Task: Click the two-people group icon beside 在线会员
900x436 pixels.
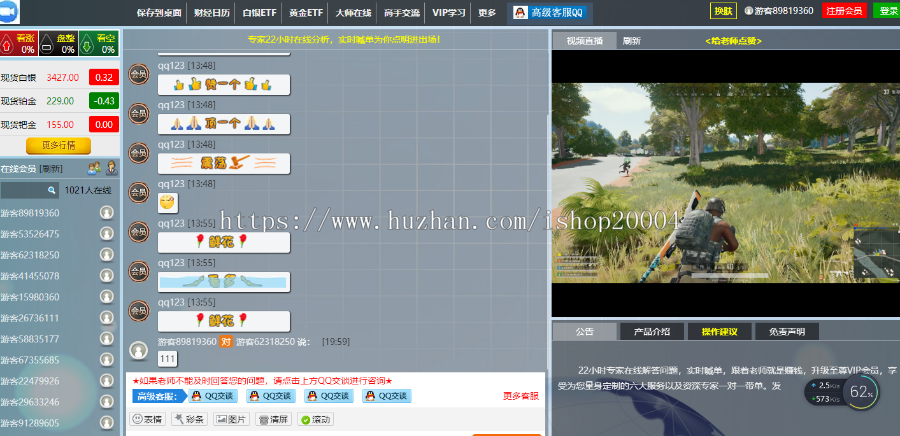Action: pyautogui.click(x=94, y=169)
